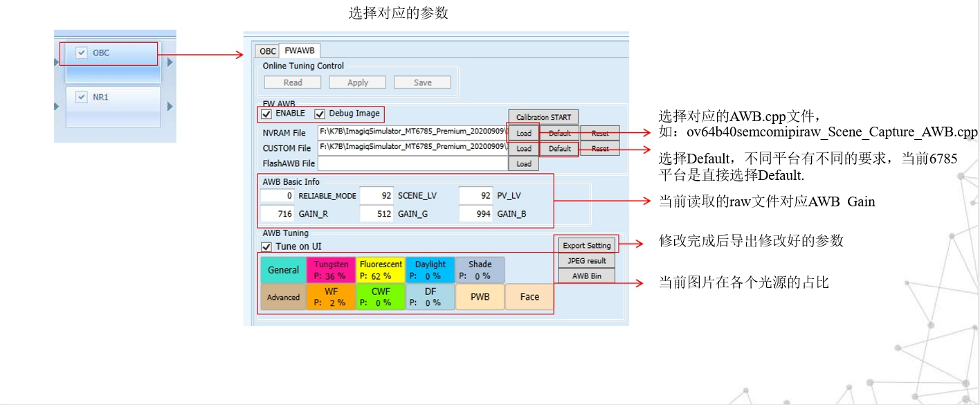Select the Daylight light source tile
Screen dimensions: 980x405
point(430,269)
